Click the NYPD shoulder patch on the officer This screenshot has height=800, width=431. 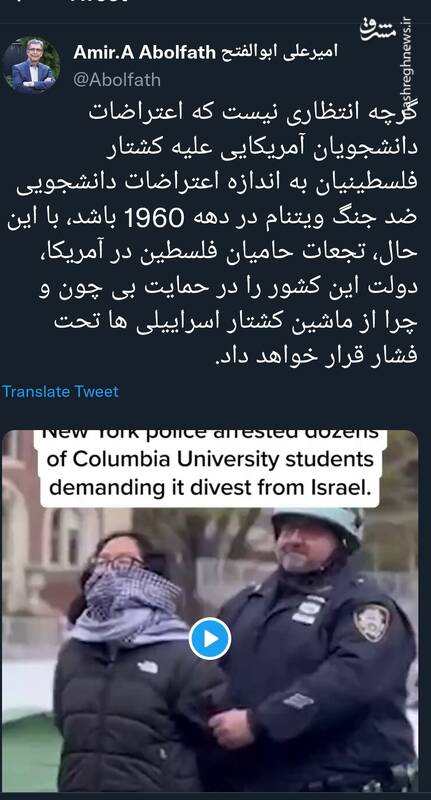click(x=372, y=622)
